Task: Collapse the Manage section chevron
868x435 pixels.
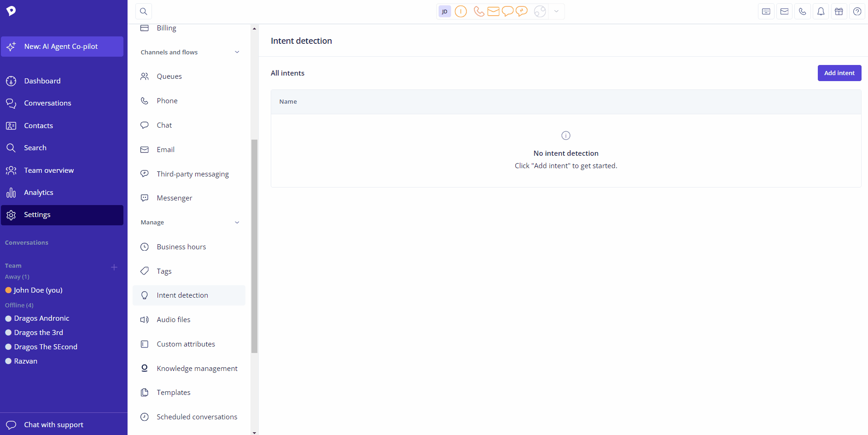Action: click(237, 223)
